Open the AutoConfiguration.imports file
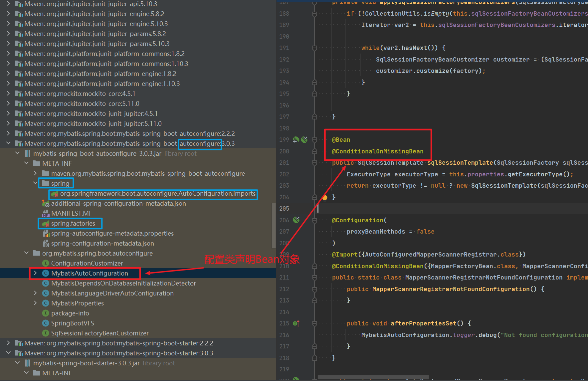Viewport: 588px width, 381px height. click(157, 194)
